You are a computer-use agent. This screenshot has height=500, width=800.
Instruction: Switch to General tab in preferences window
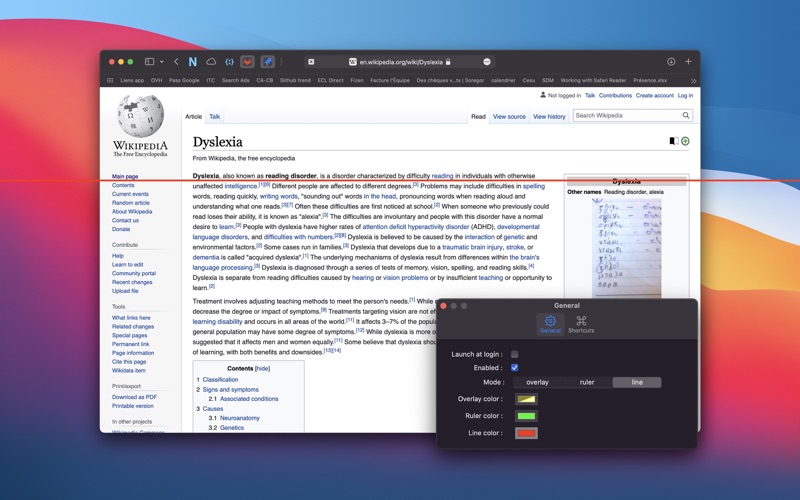550,324
